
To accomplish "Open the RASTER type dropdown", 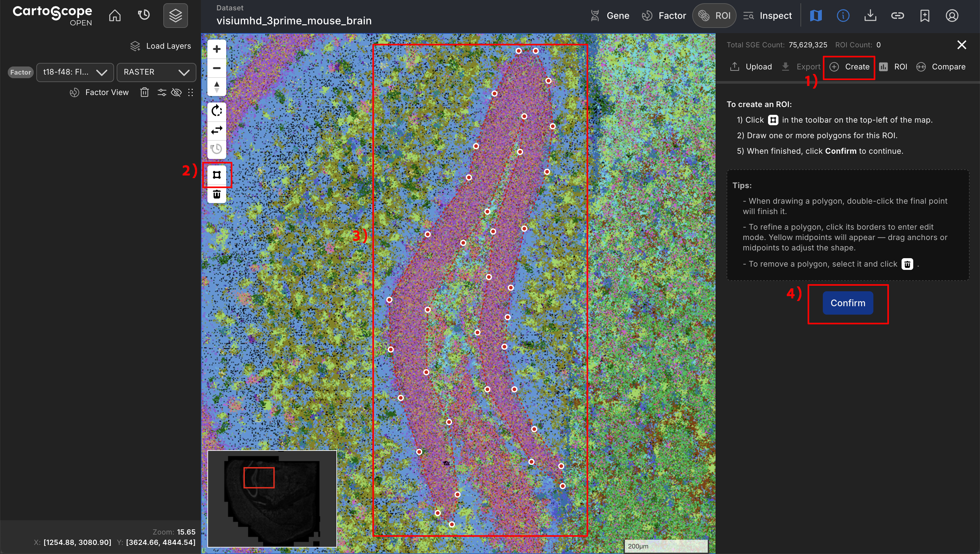I will 156,72.
